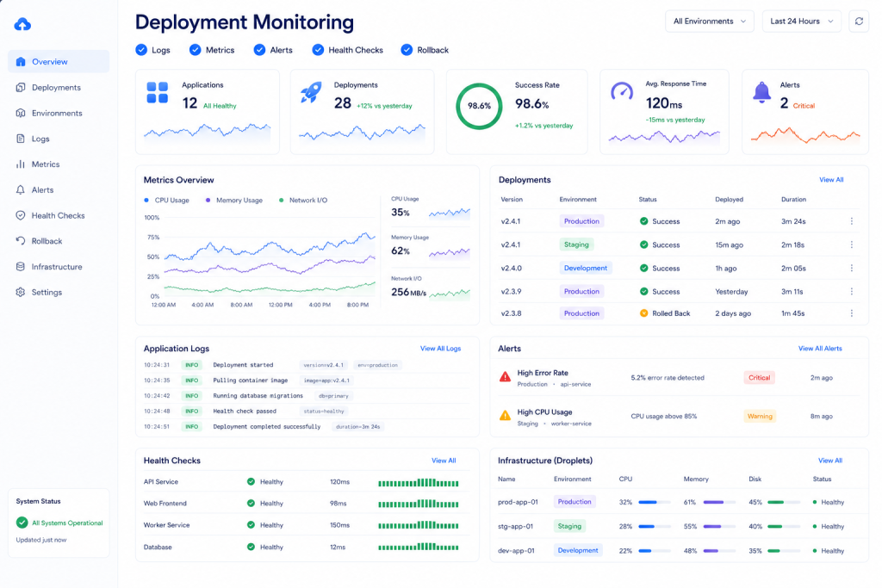Open the Last 24 Hours dropdown
This screenshot has width=882, height=588.
coord(802,22)
